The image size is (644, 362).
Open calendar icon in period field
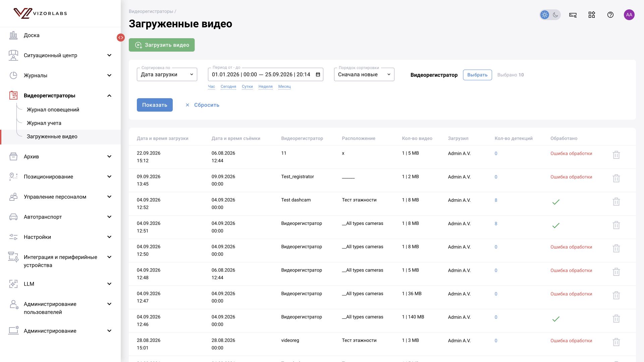pyautogui.click(x=318, y=74)
